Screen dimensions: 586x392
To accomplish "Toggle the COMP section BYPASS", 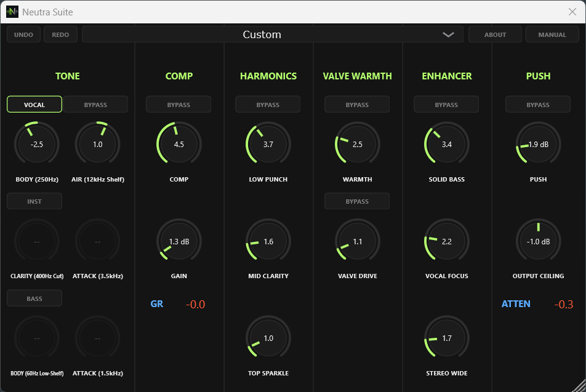I will (x=179, y=104).
